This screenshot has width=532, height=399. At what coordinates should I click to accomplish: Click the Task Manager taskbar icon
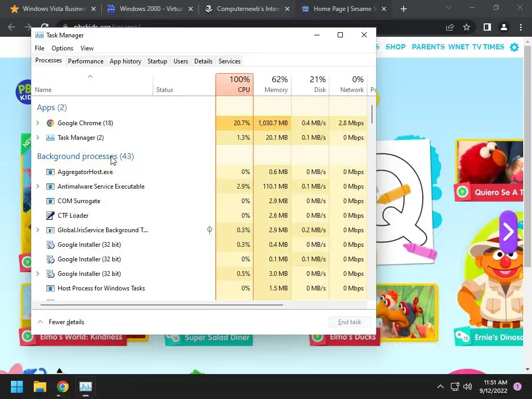point(86,387)
